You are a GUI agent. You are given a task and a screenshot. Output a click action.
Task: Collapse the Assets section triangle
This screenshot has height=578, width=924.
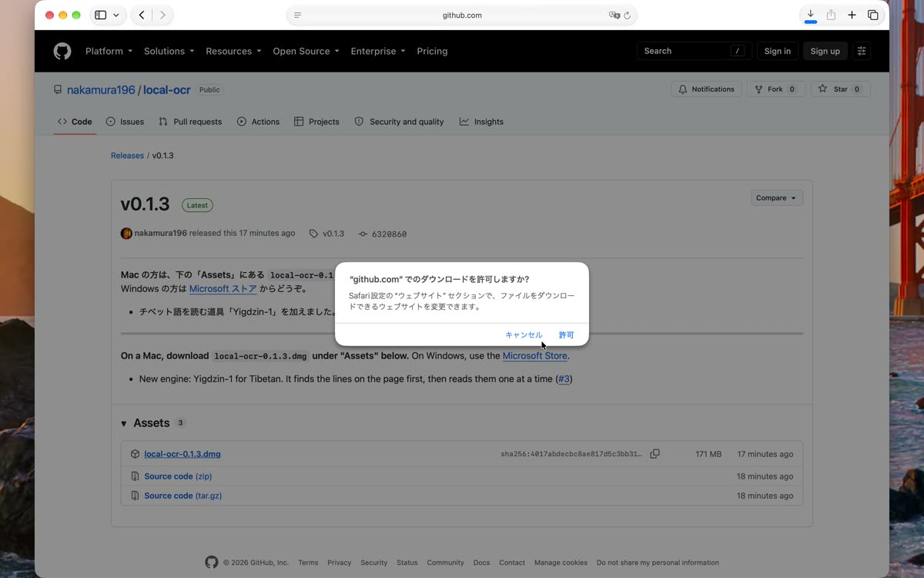pos(123,423)
